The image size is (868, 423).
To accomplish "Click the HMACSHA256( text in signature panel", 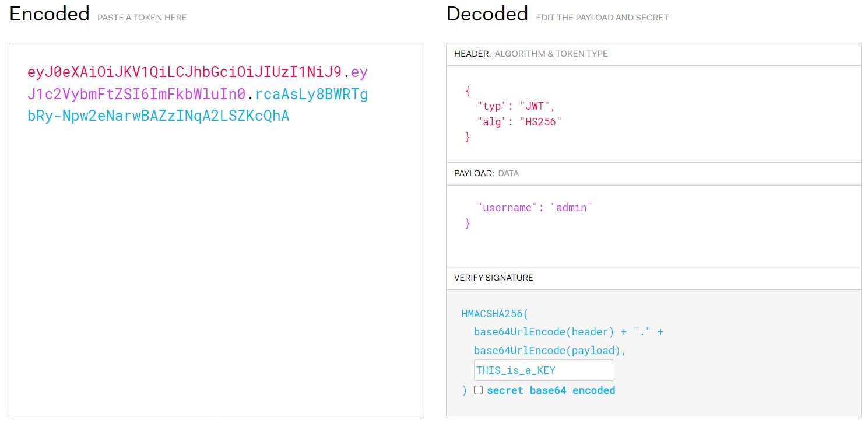I will coord(494,314).
